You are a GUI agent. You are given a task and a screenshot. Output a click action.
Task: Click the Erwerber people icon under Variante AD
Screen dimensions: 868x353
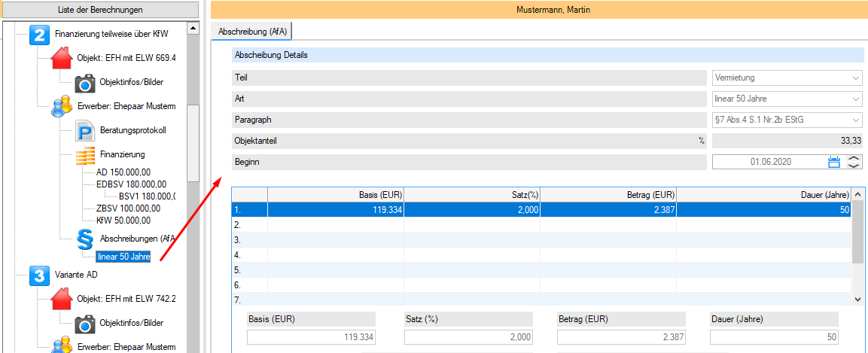coord(62,345)
